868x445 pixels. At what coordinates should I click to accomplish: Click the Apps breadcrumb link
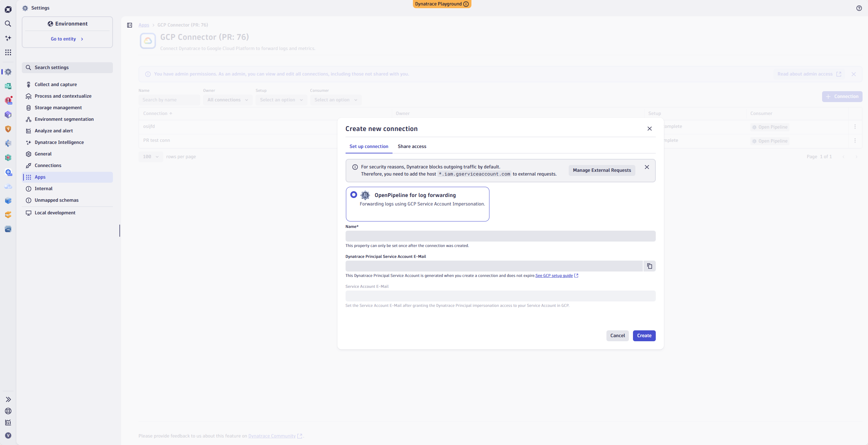tap(144, 25)
